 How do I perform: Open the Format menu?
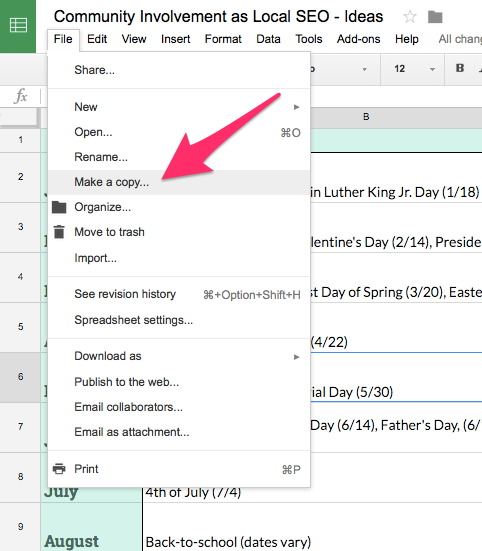pyautogui.click(x=223, y=39)
